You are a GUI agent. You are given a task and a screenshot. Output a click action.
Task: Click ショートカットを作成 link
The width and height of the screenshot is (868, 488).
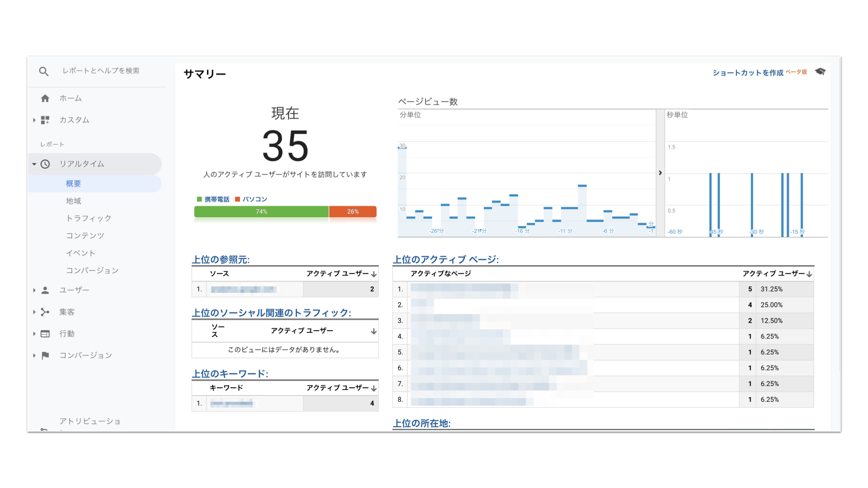pyautogui.click(x=748, y=73)
